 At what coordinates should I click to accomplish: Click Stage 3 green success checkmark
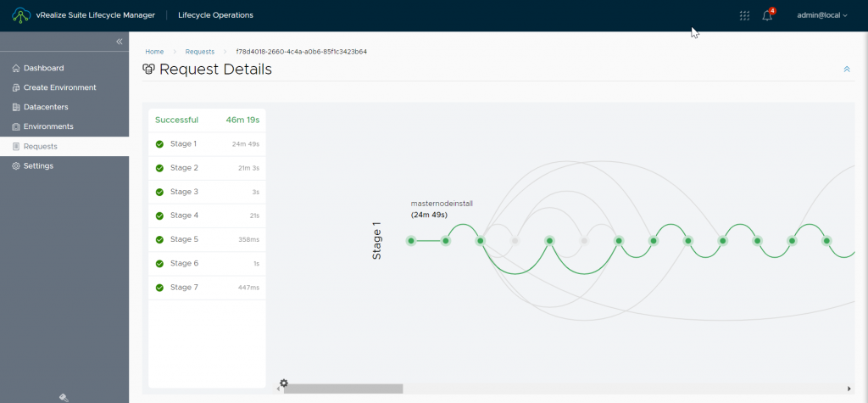point(159,192)
